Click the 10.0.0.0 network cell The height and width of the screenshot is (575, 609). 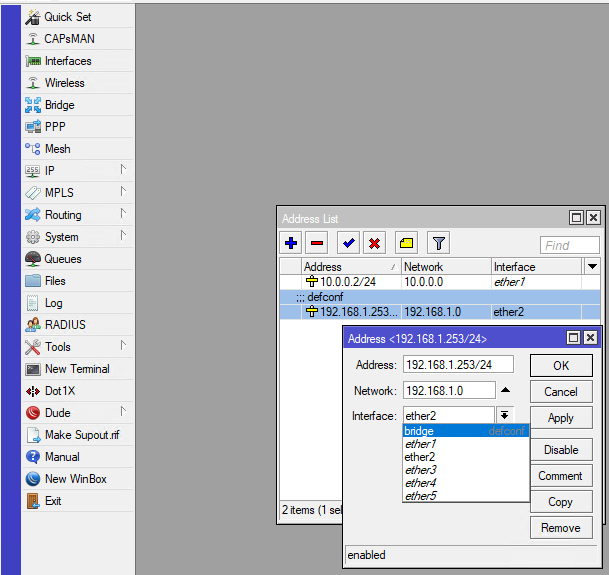click(446, 282)
